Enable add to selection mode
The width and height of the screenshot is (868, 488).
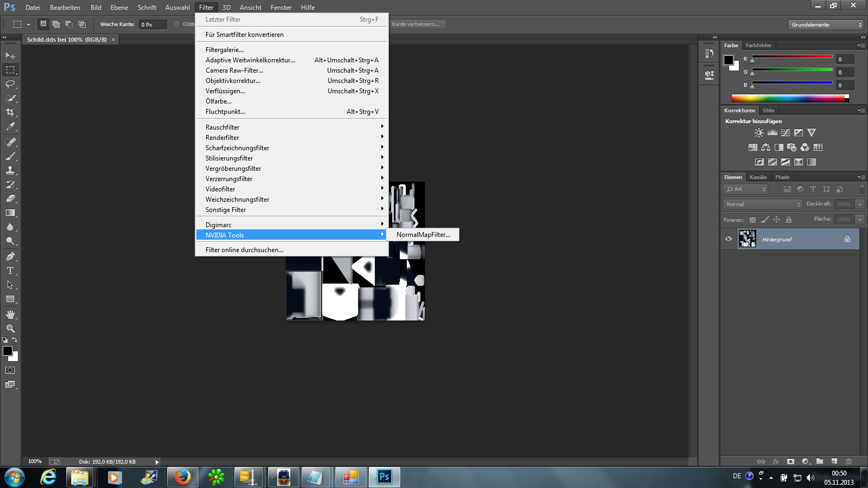click(x=56, y=24)
